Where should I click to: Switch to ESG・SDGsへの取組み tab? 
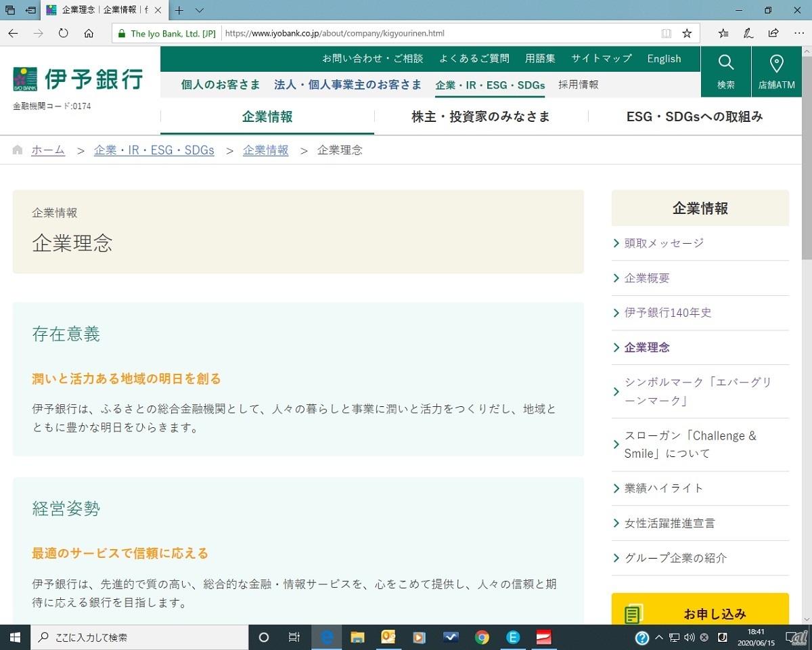click(694, 116)
